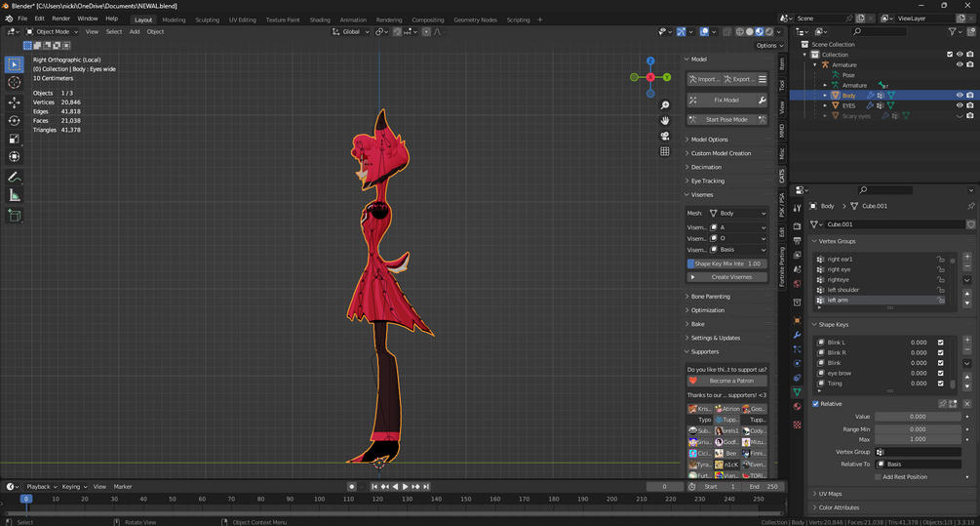Screen dimensions: 980x526
Task: Open the Modifiers wrench properties tab
Action: (x=797, y=335)
